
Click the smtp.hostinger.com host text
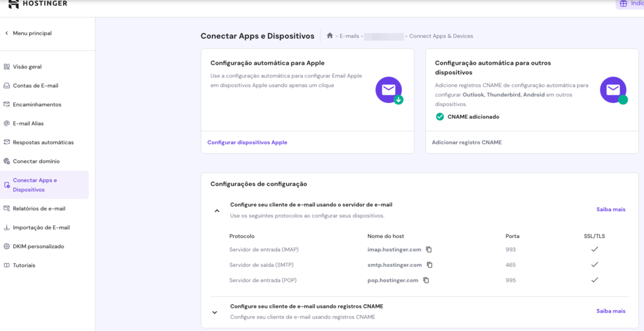[x=395, y=265]
